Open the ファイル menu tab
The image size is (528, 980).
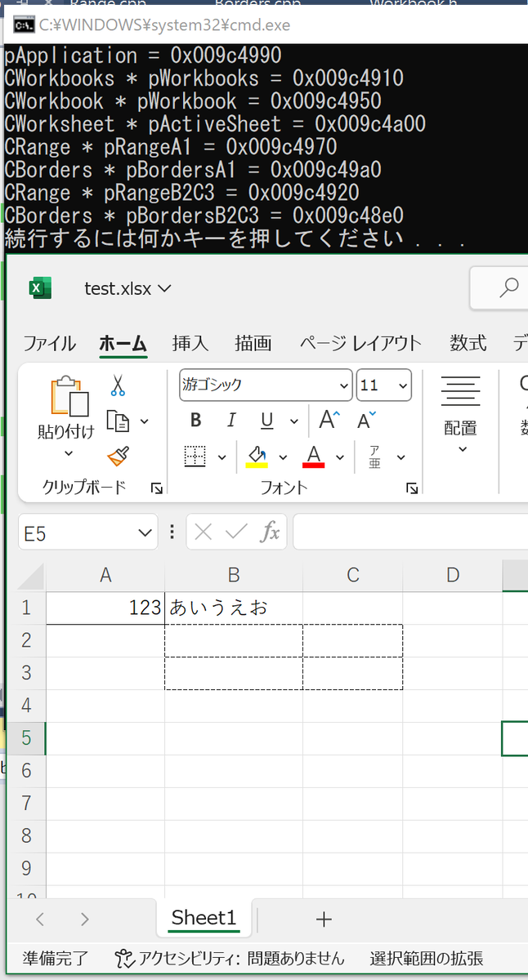pyautogui.click(x=49, y=343)
